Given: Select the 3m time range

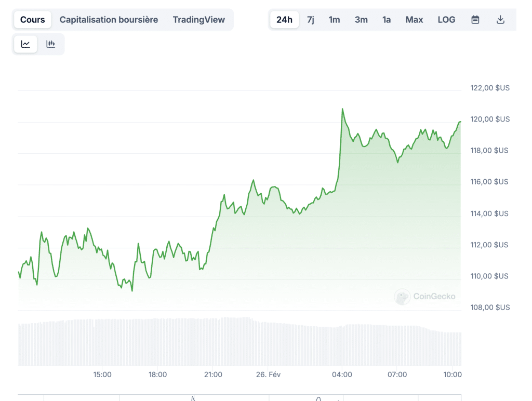Looking at the screenshot, I should click(362, 20).
